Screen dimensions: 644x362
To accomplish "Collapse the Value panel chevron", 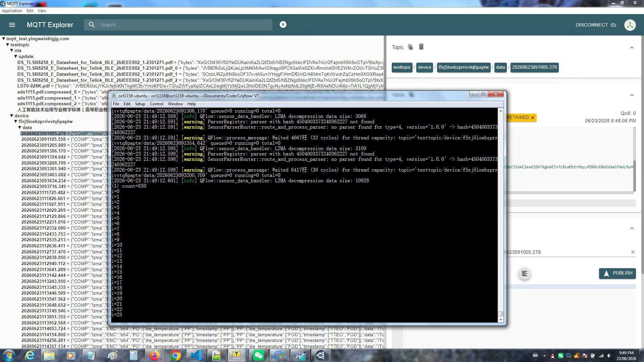I will point(632,95).
